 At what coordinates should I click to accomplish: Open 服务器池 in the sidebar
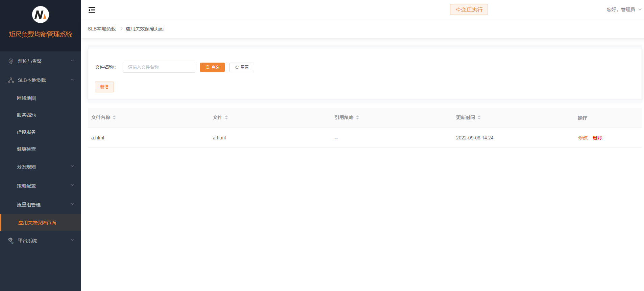click(x=26, y=115)
